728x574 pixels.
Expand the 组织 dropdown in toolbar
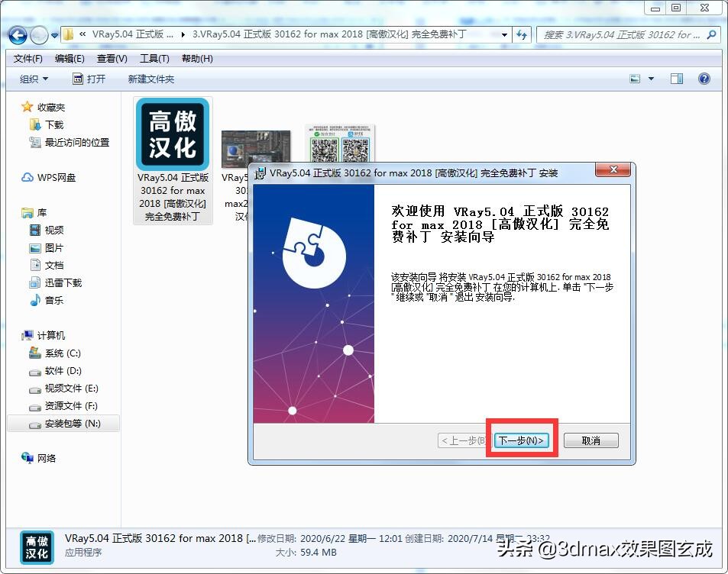pos(34,79)
